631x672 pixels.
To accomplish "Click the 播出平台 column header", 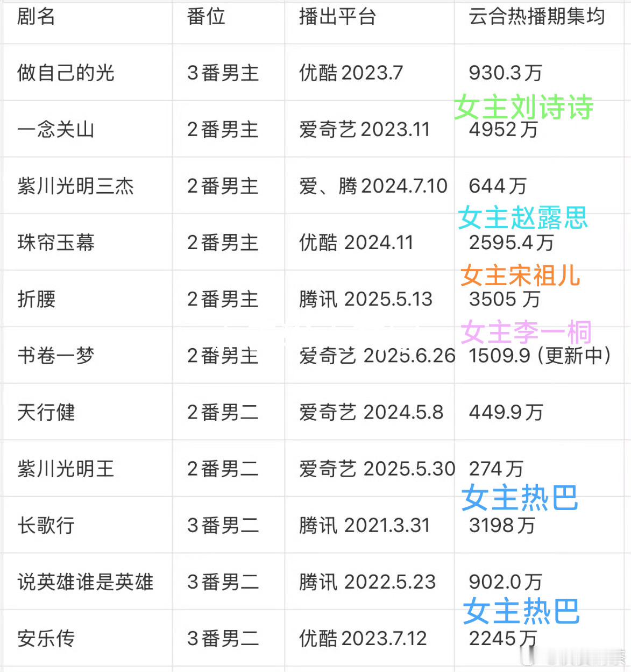I will click(337, 17).
